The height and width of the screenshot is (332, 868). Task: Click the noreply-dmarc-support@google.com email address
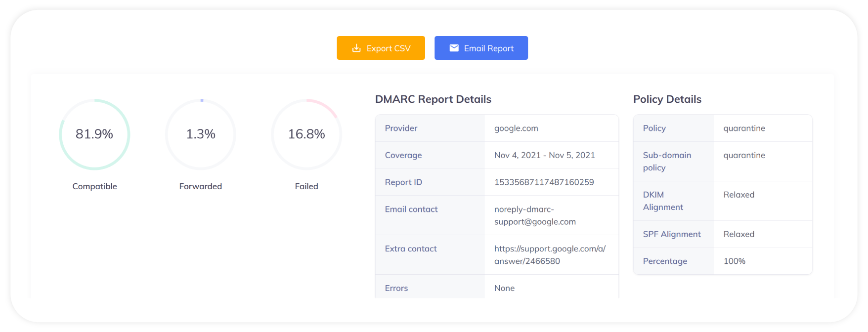535,215
